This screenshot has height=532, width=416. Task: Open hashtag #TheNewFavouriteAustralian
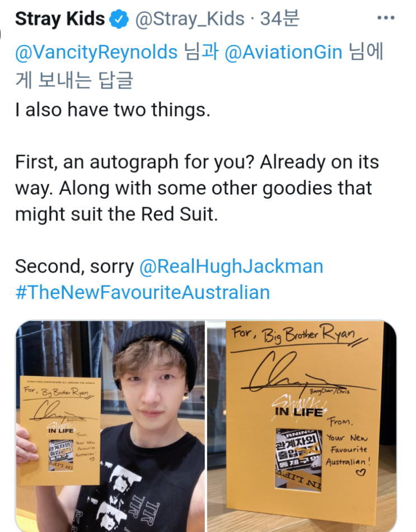point(143,292)
